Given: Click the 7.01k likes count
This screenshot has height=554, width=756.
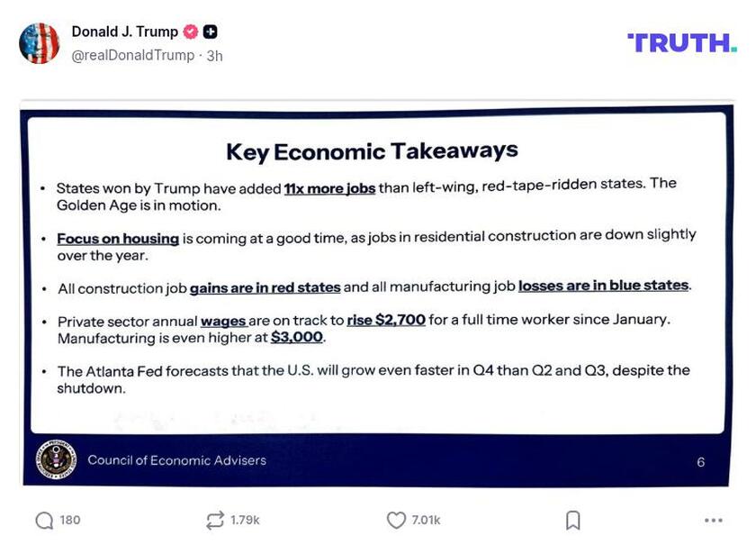Looking at the screenshot, I should (426, 521).
